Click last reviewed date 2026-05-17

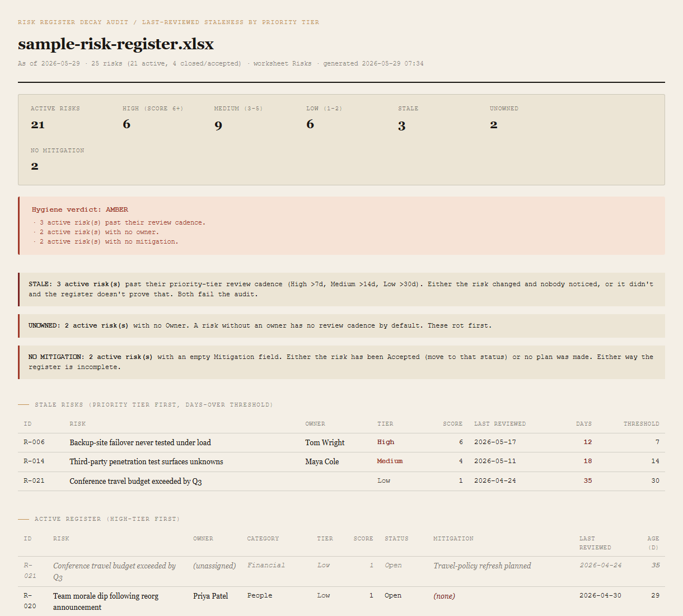495,442
